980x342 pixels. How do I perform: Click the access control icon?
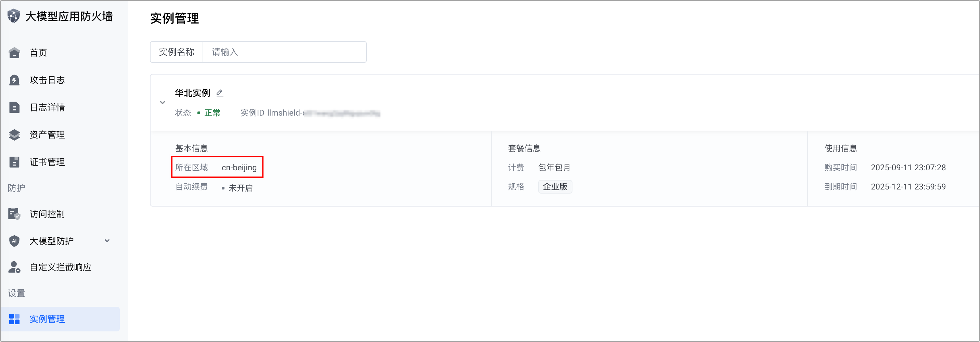(x=14, y=214)
